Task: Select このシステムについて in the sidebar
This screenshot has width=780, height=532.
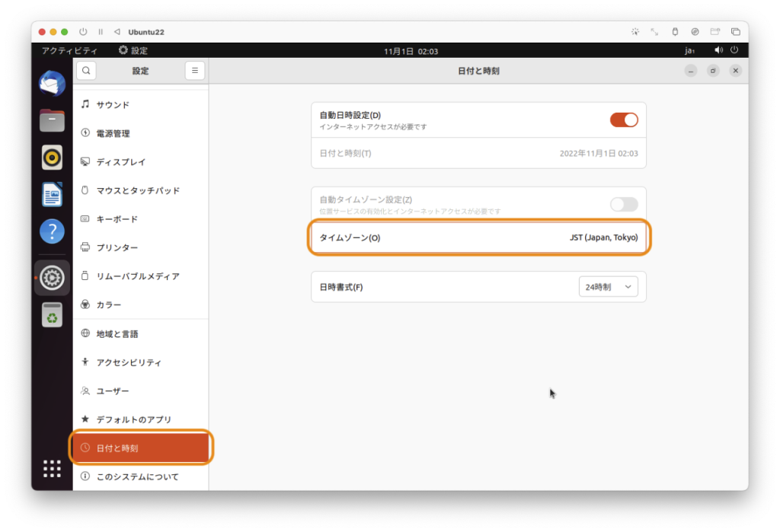Action: point(141,476)
